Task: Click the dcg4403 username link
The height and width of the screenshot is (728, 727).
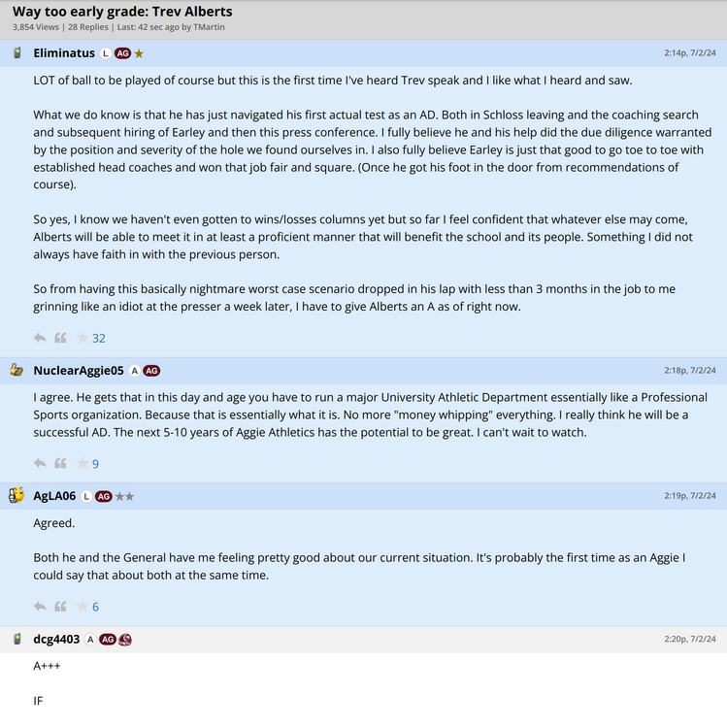Action: pos(56,639)
